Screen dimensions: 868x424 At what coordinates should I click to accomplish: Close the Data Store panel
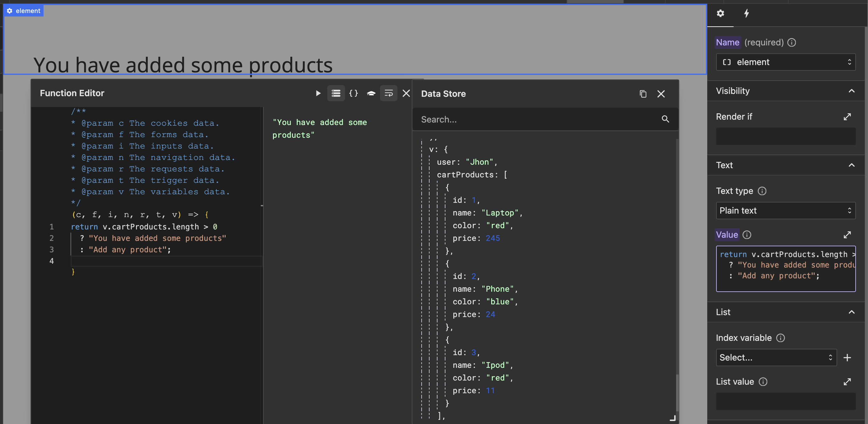[x=661, y=94]
